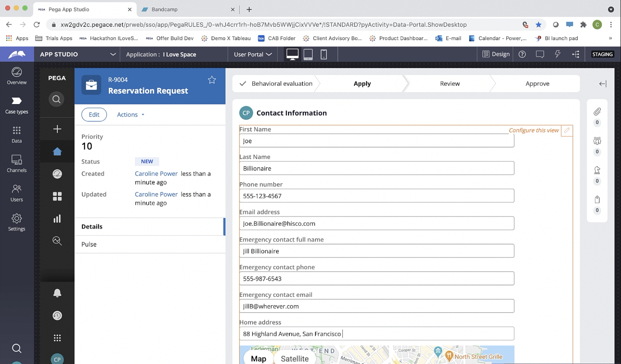
Task: Open the recents clock icon
Action: [57, 315]
